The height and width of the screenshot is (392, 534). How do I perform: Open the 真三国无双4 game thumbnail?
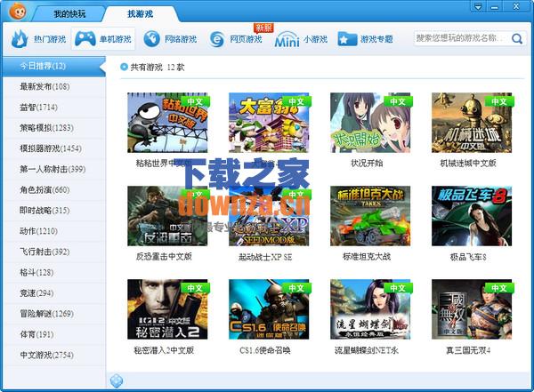point(472,309)
